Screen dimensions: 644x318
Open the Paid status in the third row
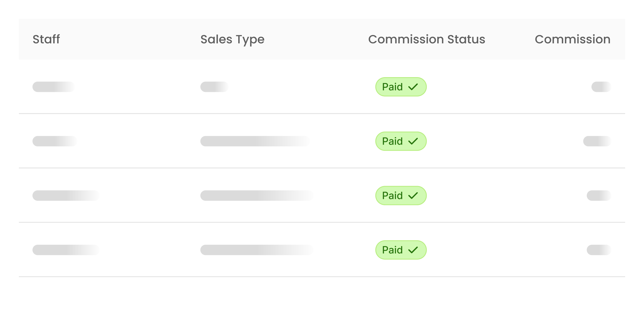click(400, 196)
